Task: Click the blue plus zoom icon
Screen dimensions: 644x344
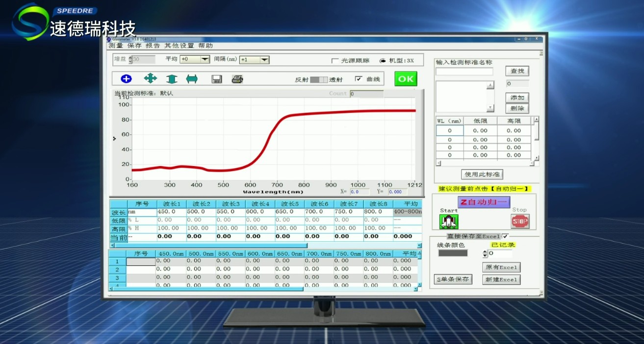Action: coord(126,79)
